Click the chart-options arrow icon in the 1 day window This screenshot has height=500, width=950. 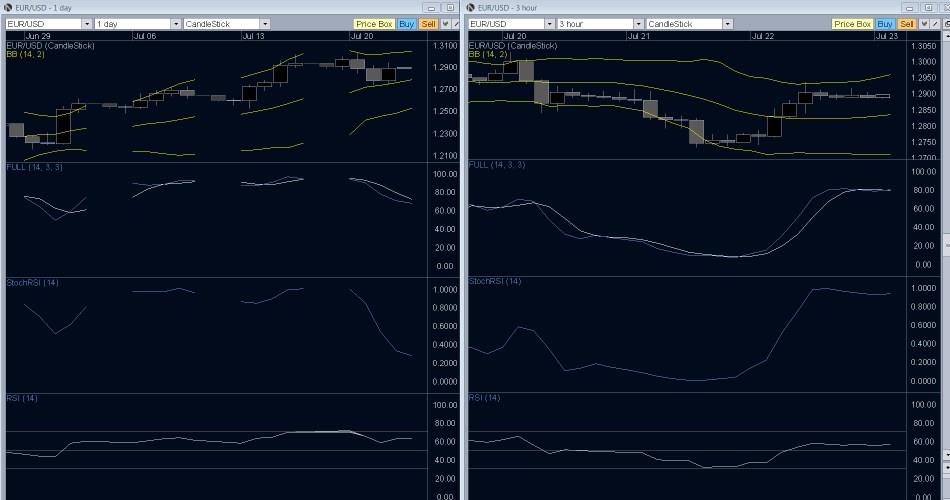click(x=445, y=24)
